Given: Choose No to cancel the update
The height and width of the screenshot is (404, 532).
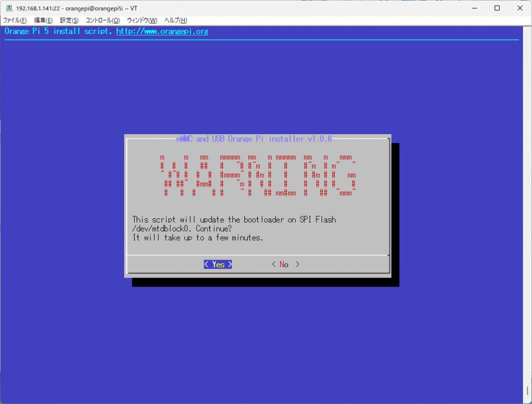Looking at the screenshot, I should pos(285,265).
